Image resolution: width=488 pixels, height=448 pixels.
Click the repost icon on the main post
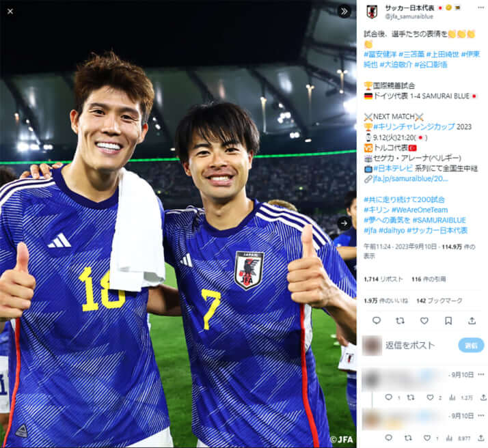click(x=401, y=320)
